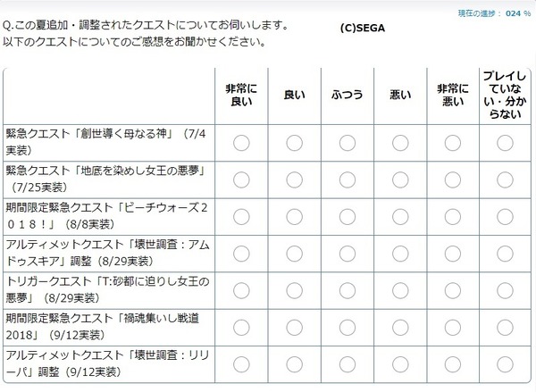Choose 非常に悪い for 禍魂集いし戦道2018
Viewport: 536px width, 392px height.
point(453,328)
